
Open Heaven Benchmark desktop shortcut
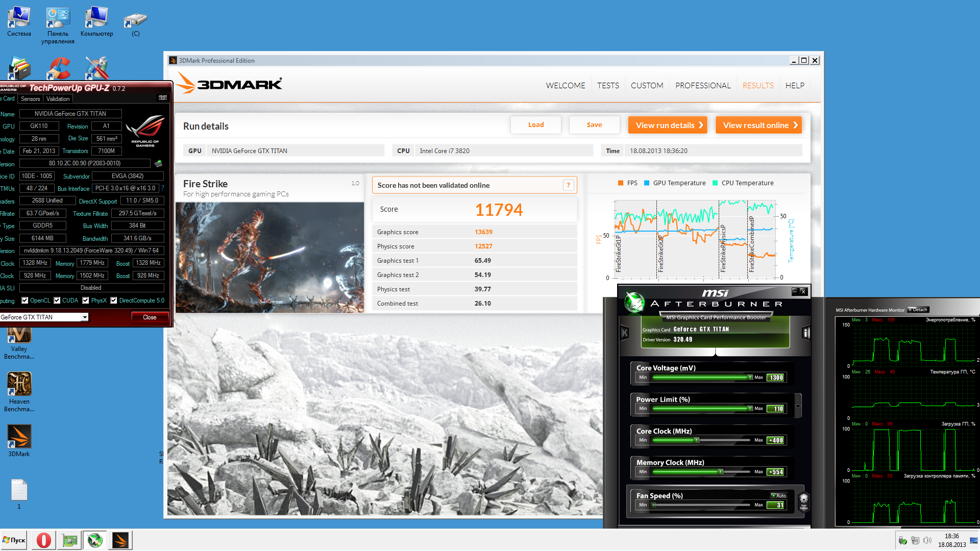[x=19, y=384]
